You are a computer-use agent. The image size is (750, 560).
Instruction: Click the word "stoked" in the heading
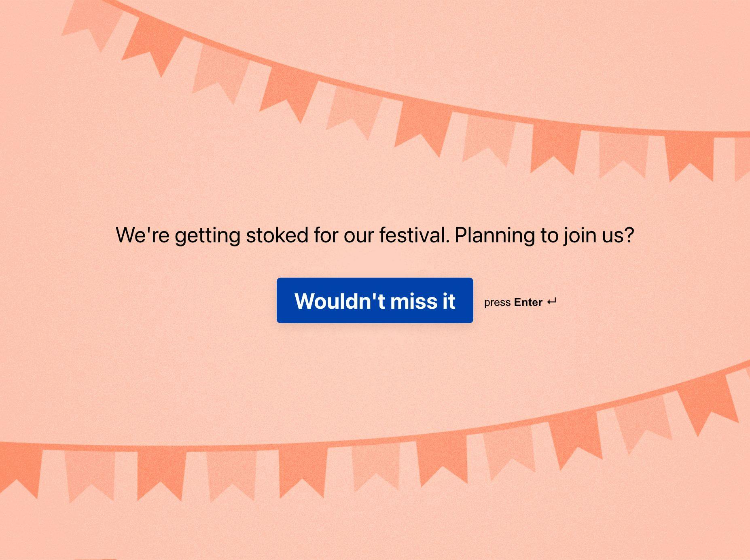click(277, 235)
